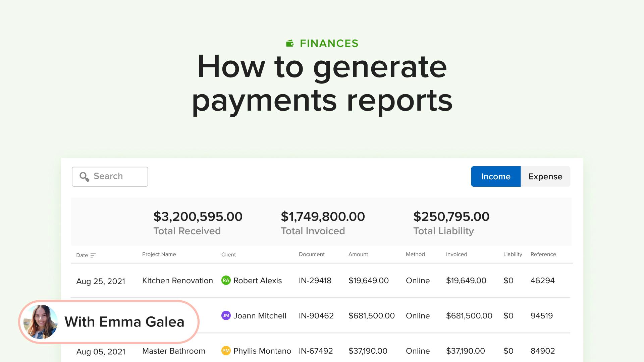Screen dimensions: 644x362
Task: Open document IN-90462
Action: tap(316, 316)
